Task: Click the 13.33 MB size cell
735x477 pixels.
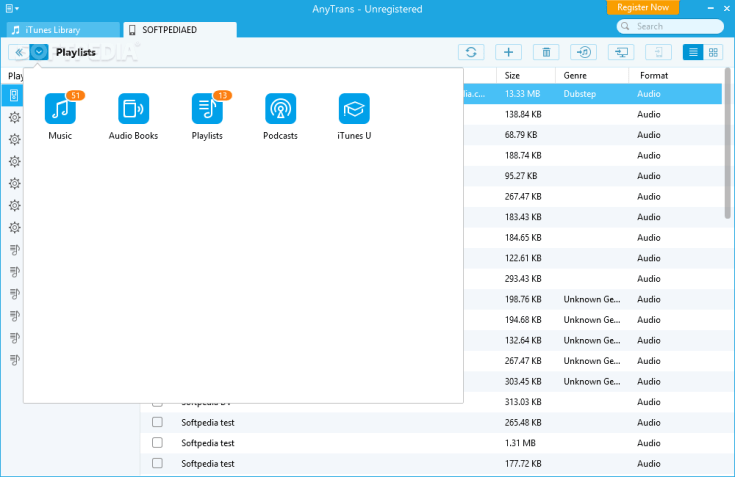Action: click(x=522, y=94)
